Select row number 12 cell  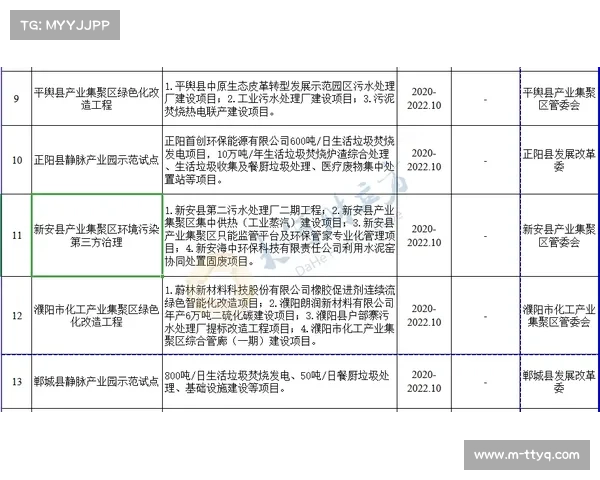click(16, 316)
